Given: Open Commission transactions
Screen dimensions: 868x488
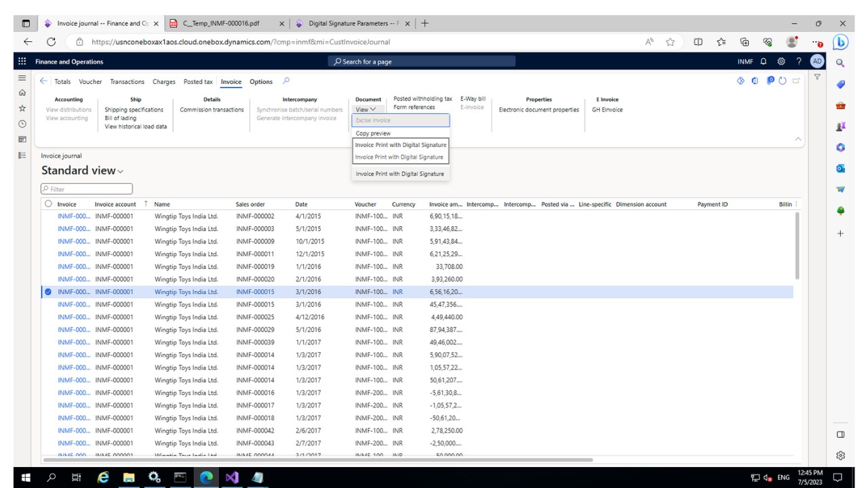Looking at the screenshot, I should point(212,110).
